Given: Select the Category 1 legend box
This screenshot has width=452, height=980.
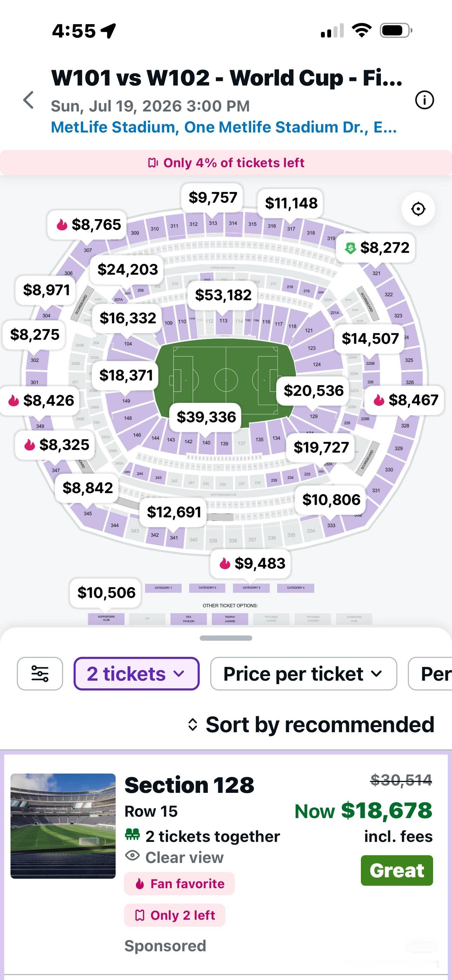Looking at the screenshot, I should pos(163,588).
